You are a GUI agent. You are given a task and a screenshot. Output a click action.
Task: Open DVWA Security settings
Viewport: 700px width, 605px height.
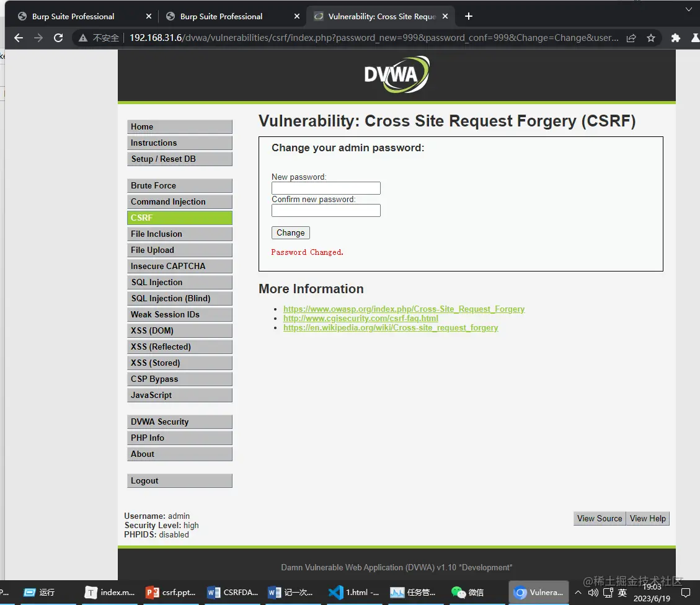pyautogui.click(x=179, y=422)
